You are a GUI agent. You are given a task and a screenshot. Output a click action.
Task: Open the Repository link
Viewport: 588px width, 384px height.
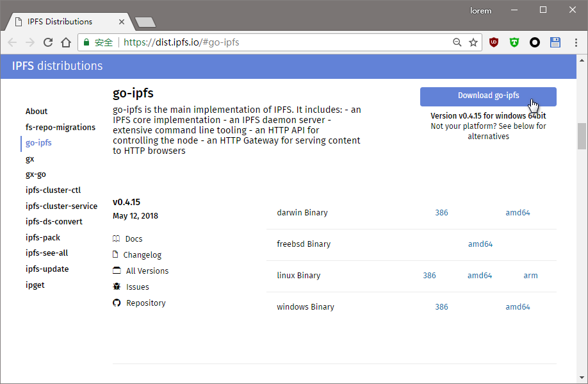coord(146,303)
